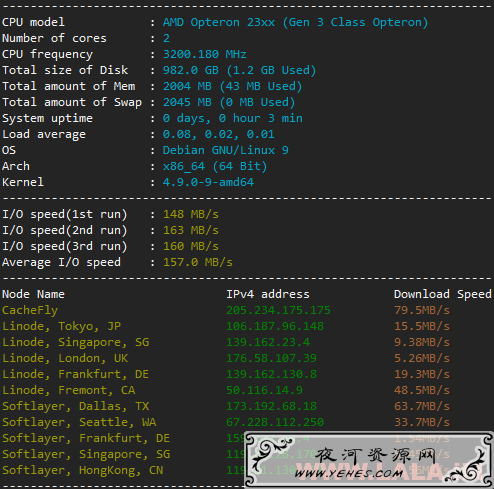Click the IP address 106.187.96.148
The width and height of the screenshot is (494, 489).
pos(275,326)
